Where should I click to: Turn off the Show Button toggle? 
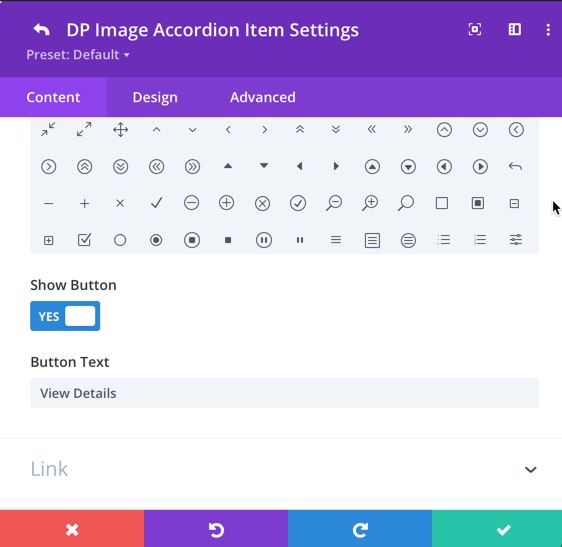[x=65, y=316]
